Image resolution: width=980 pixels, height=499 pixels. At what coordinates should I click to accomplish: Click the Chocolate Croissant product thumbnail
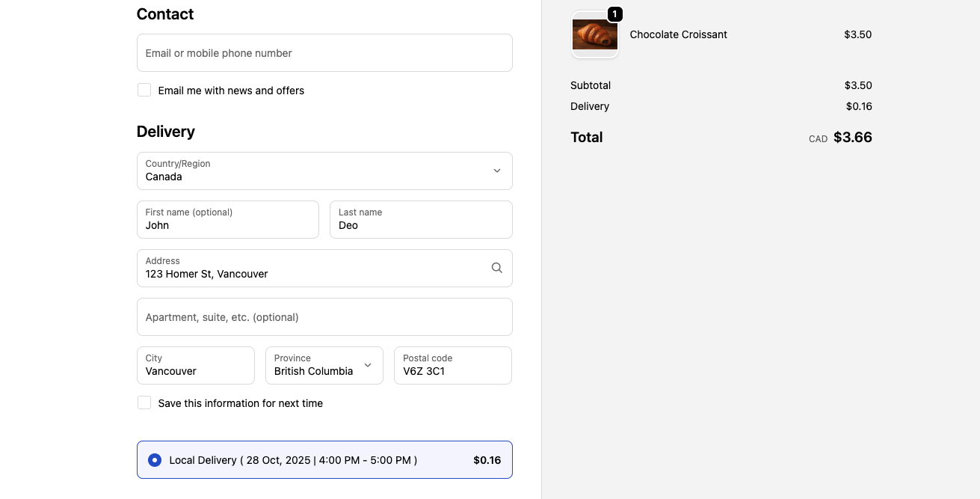click(x=594, y=34)
